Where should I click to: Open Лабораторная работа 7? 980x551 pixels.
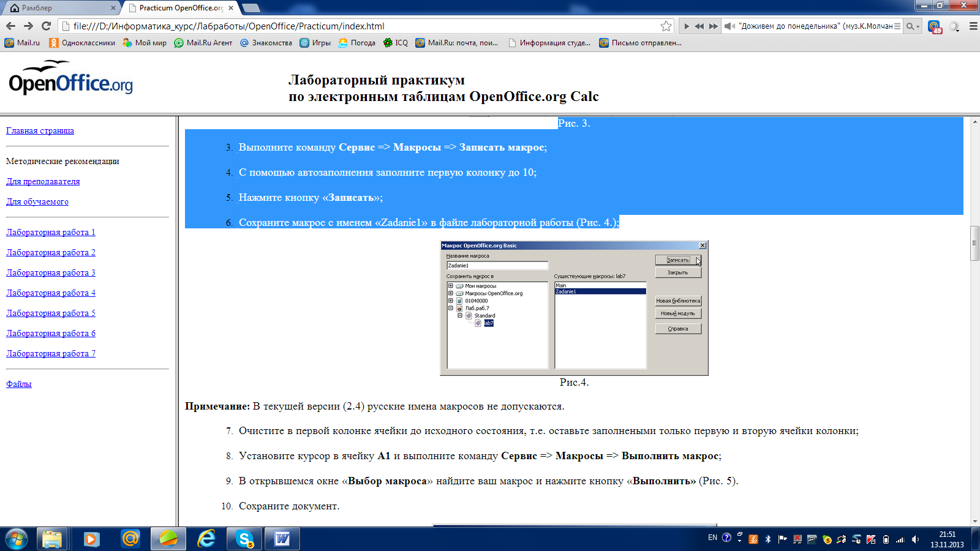coord(51,353)
